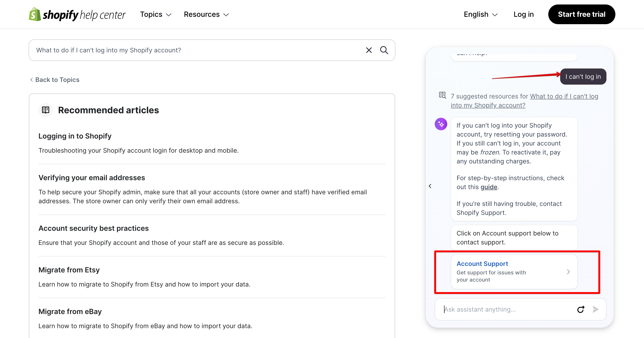Open the guide link in assistant reply
This screenshot has height=338, width=644.
[x=489, y=187]
